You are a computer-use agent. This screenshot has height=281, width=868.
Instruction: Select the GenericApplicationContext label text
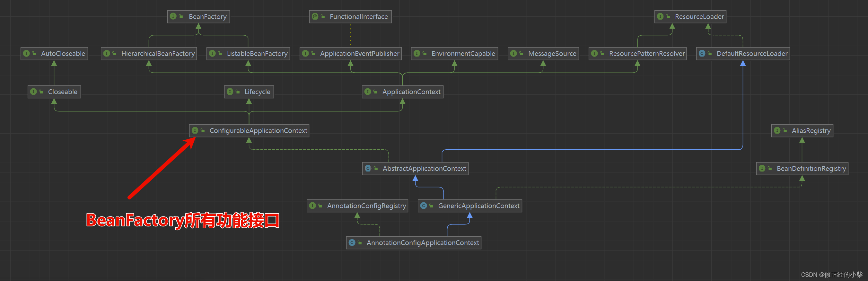click(479, 206)
